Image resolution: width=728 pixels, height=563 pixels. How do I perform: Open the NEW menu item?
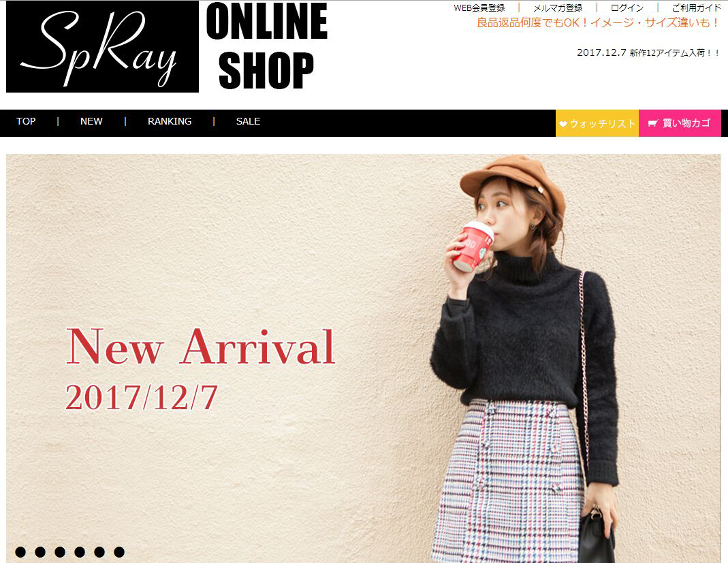click(91, 121)
